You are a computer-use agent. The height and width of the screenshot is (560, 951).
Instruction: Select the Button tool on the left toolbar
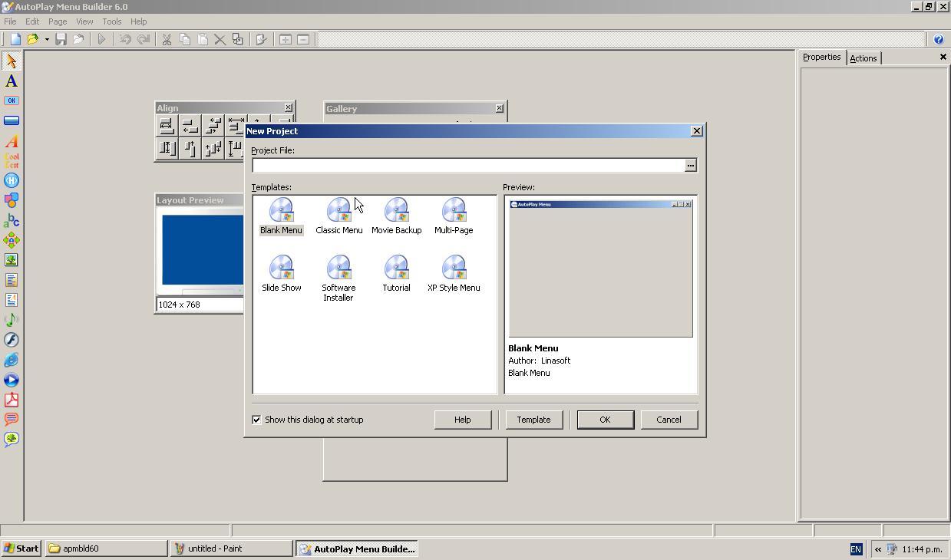click(11, 100)
